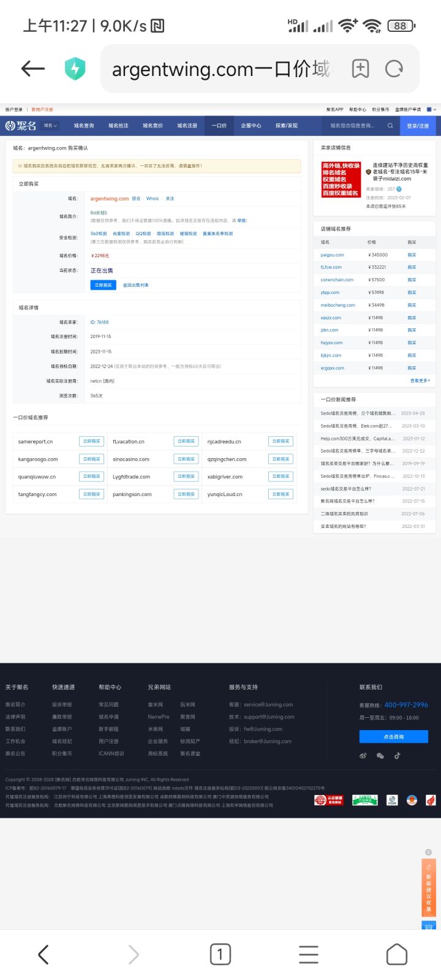This screenshot has height=980, width=441.
Task: Open the Weibo icon in the footer
Action: click(363, 755)
